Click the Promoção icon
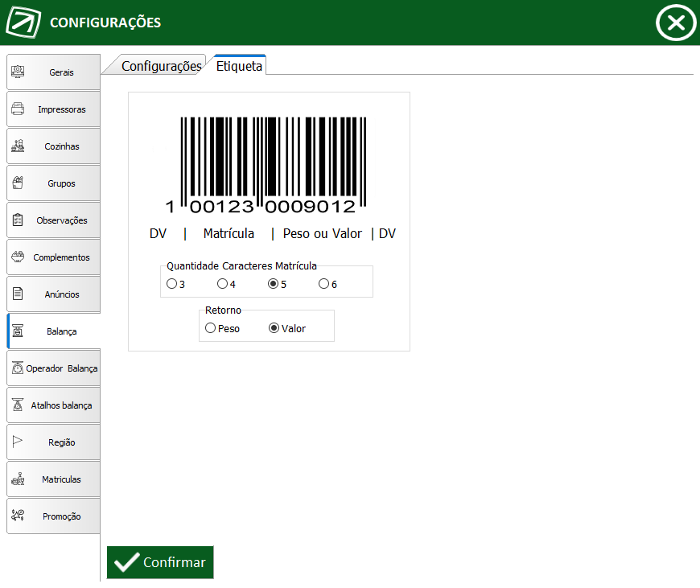 [x=18, y=516]
